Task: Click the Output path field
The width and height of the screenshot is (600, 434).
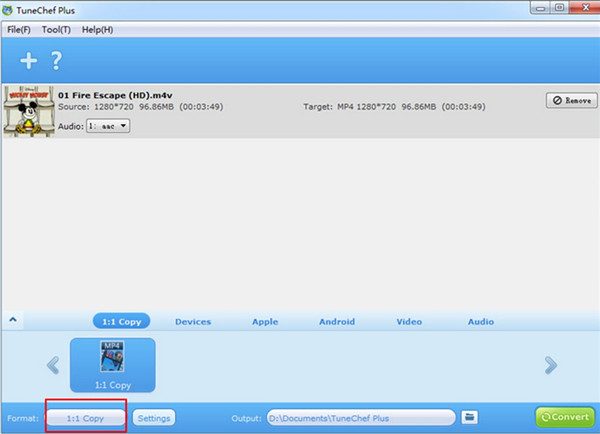Action: (361, 418)
